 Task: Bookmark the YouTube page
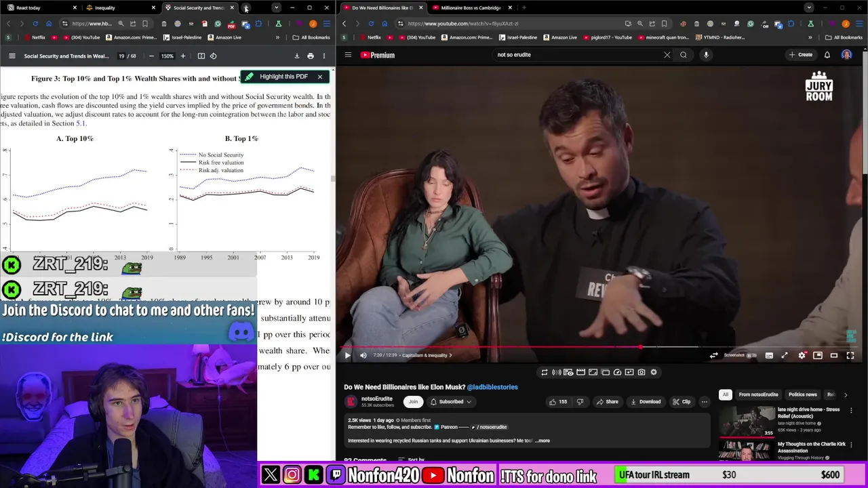click(x=664, y=24)
